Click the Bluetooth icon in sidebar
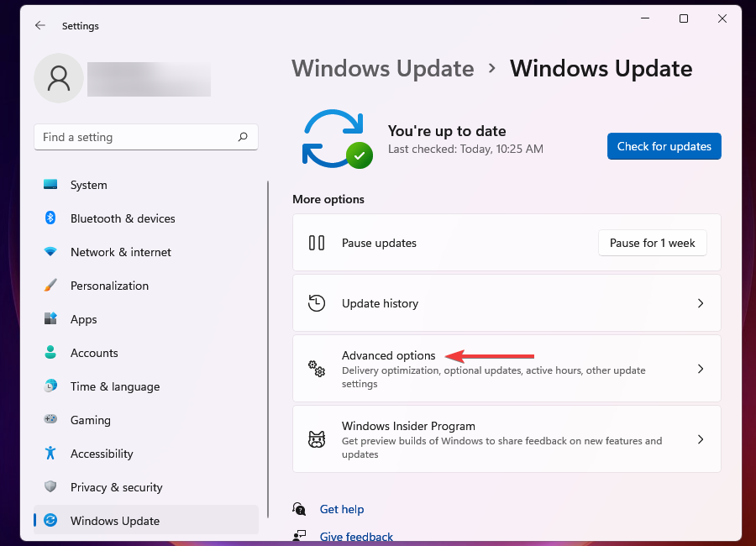Image resolution: width=756 pixels, height=546 pixels. click(x=50, y=218)
